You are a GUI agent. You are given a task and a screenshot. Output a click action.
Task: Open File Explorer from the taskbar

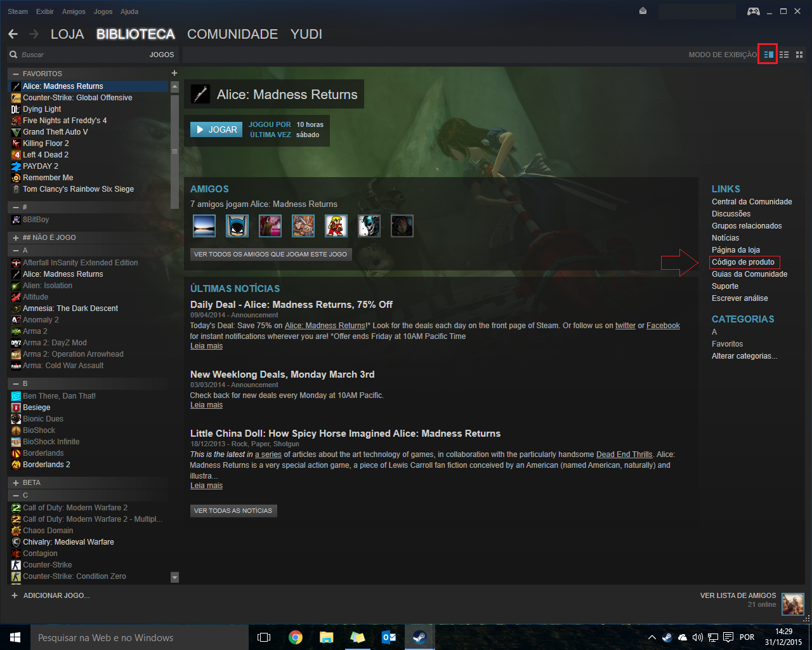point(326,637)
